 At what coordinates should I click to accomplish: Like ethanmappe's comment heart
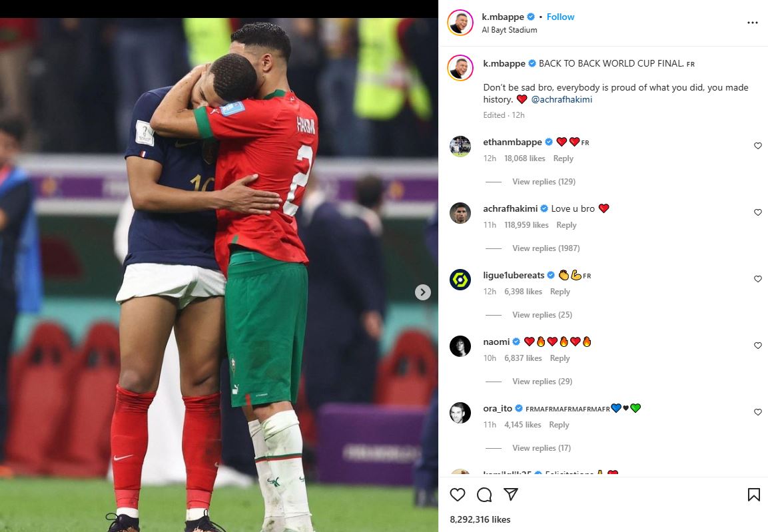pyautogui.click(x=758, y=146)
